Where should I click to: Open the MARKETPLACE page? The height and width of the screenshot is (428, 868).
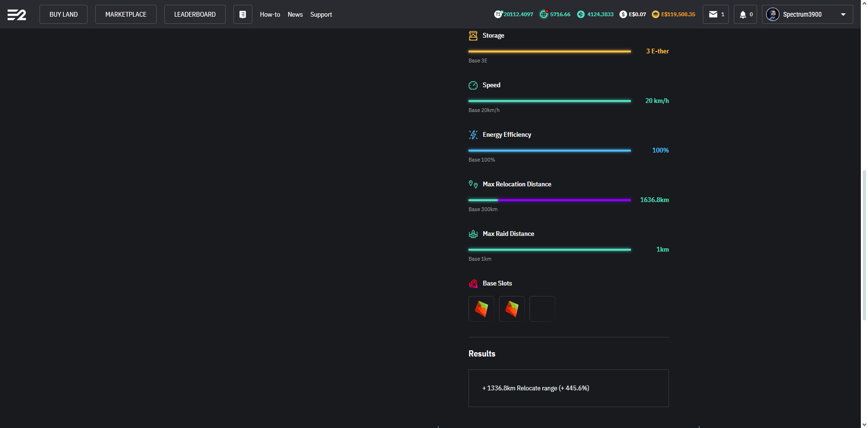click(126, 14)
